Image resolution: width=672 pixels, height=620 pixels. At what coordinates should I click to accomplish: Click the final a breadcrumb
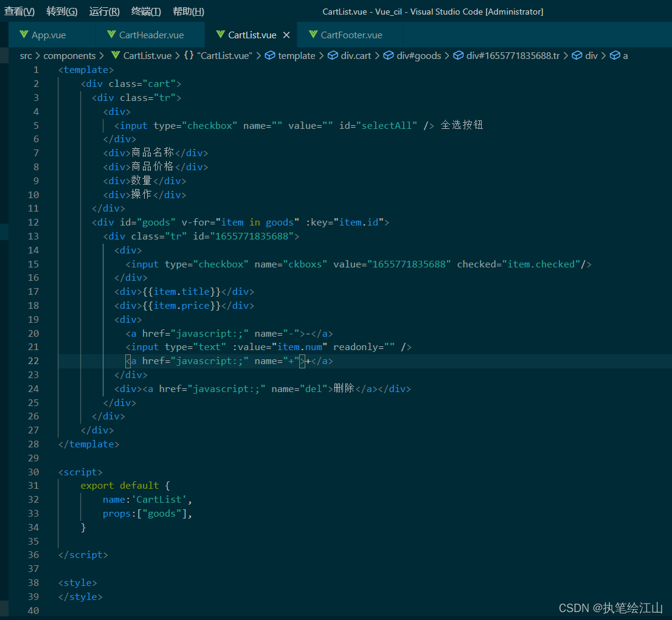(625, 56)
